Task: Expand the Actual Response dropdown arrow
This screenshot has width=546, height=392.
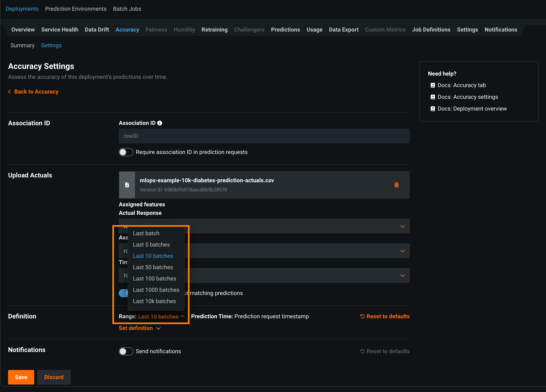Action: pos(402,226)
